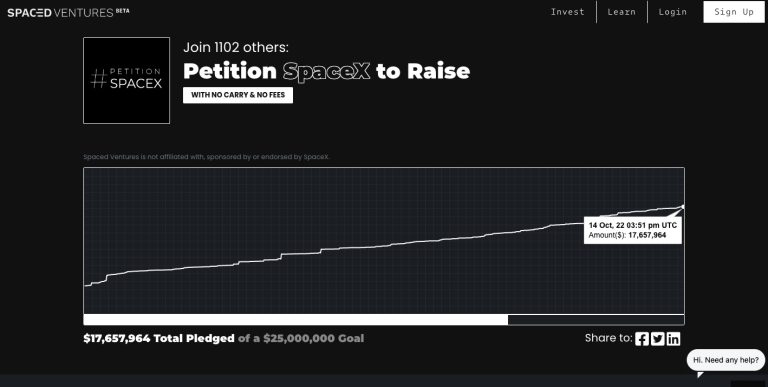Click the chat bubble tail icon
This screenshot has width=768, height=387.
(x=700, y=375)
